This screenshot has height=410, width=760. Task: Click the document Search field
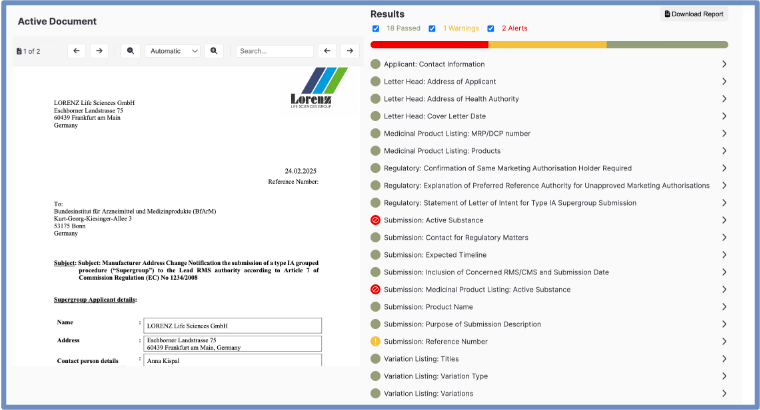(275, 51)
